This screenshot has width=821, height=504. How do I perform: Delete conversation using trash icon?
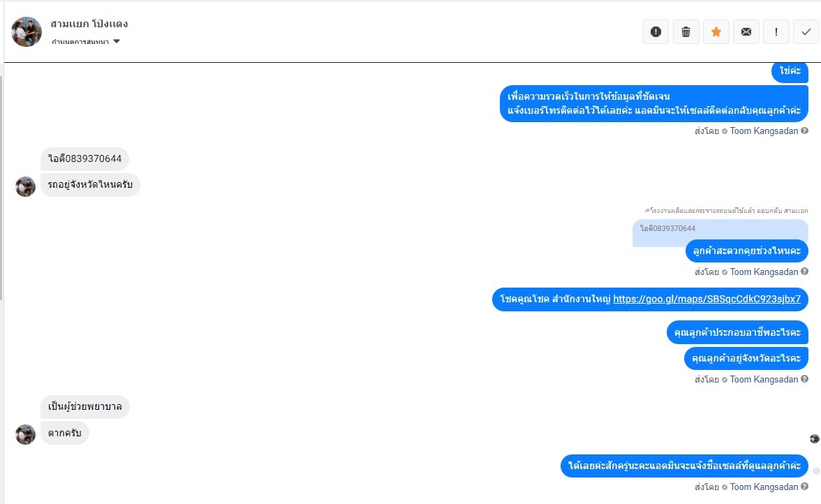(686, 31)
